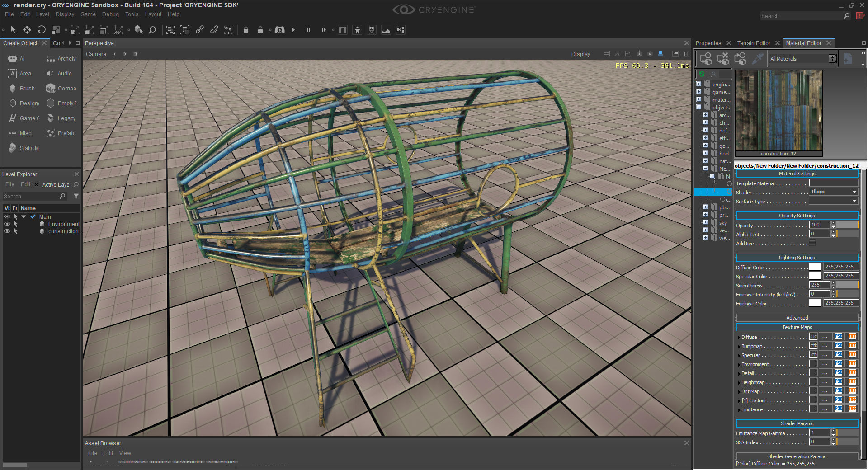This screenshot has width=868, height=470.
Task: Click the browse button in the Environment row
Action: tap(825, 364)
